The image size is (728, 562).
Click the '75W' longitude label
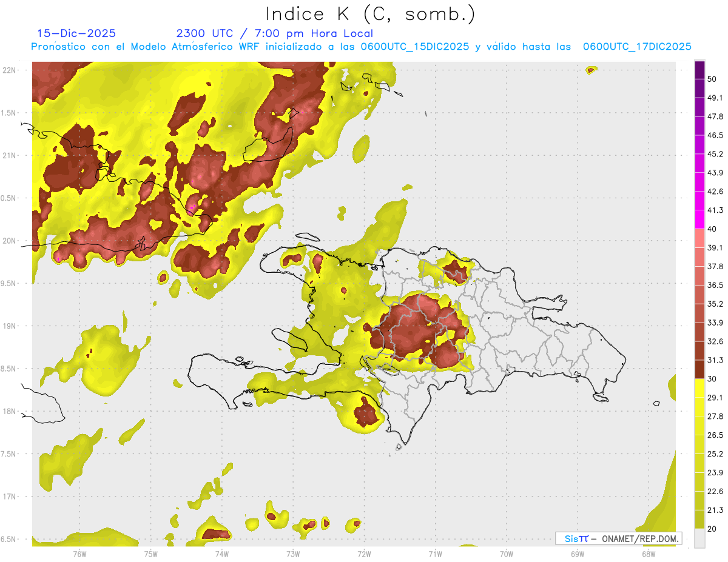click(151, 554)
